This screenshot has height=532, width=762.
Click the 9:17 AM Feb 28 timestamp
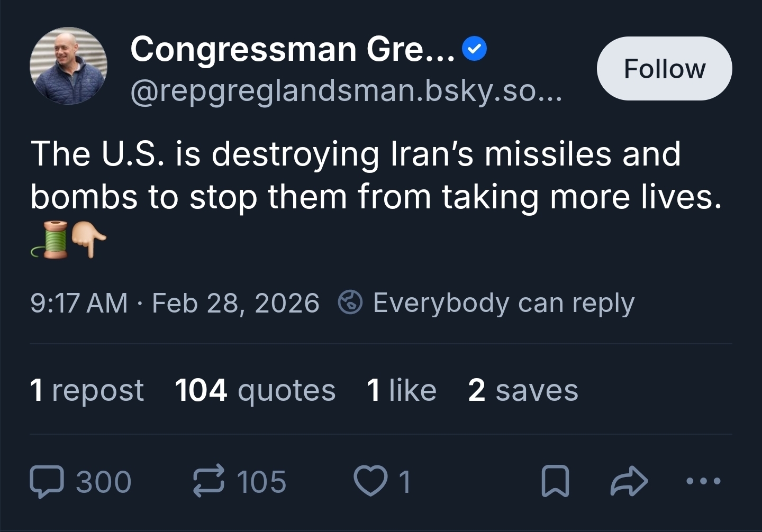pyautogui.click(x=175, y=303)
